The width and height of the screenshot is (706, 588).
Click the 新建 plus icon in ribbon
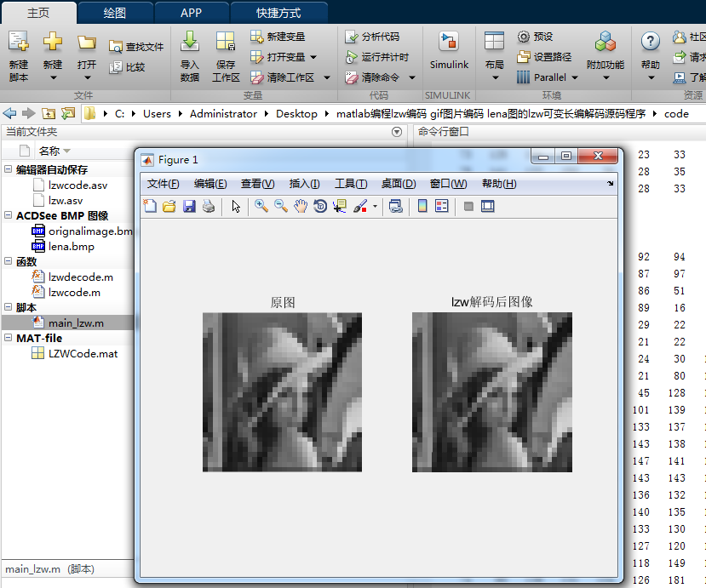(53, 42)
